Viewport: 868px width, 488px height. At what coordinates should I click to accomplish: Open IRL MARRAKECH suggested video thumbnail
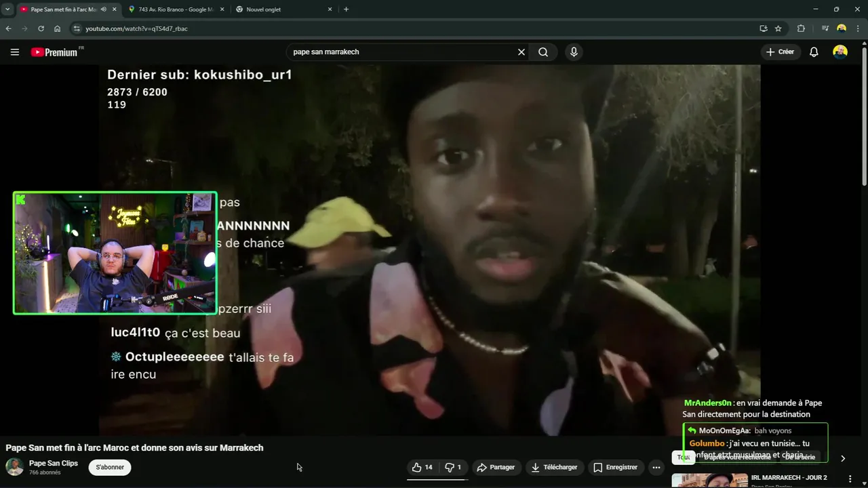[x=710, y=480]
